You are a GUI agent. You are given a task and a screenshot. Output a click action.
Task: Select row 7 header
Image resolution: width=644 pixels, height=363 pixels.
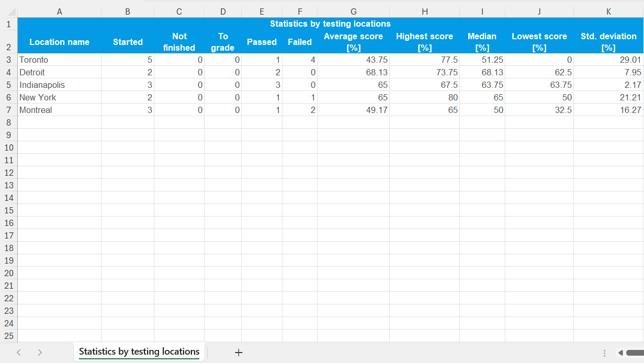coord(8,110)
